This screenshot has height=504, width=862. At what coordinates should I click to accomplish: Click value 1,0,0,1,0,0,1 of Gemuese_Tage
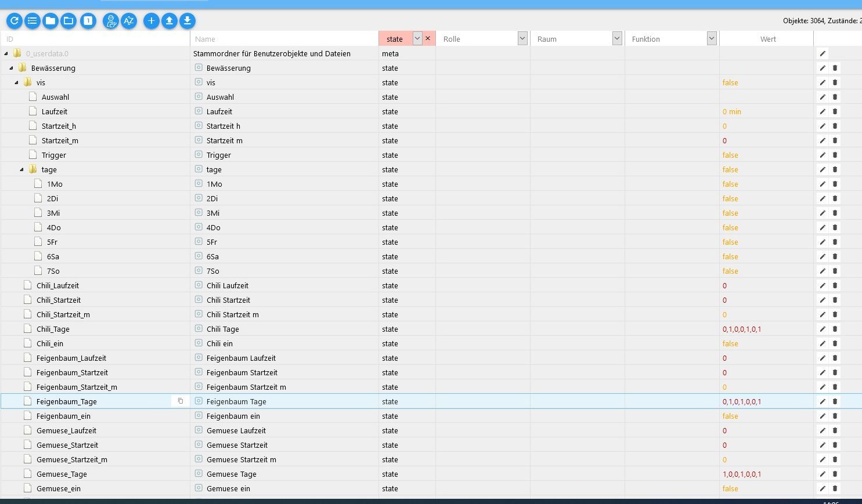pyautogui.click(x=742, y=474)
